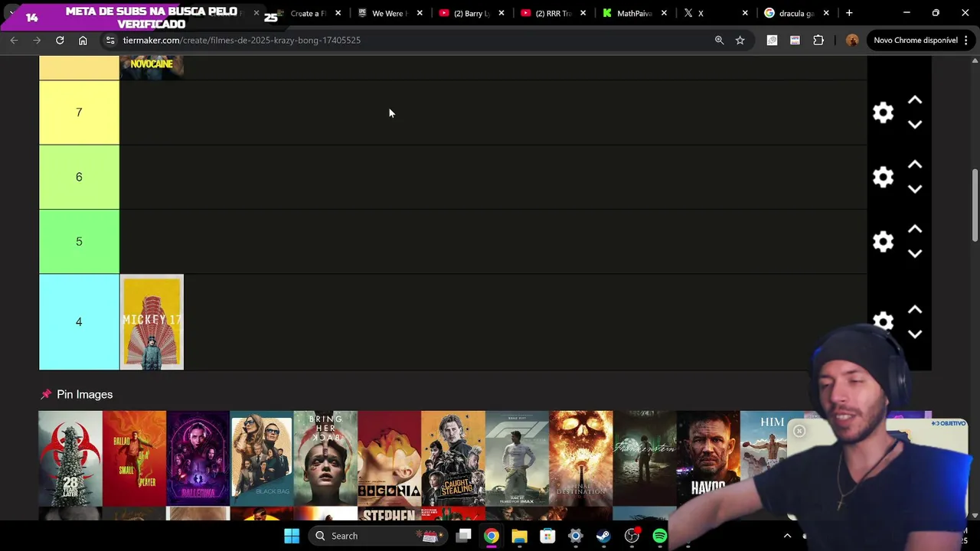Image resolution: width=980 pixels, height=551 pixels.
Task: Bookmark this page with the star
Action: point(740,40)
